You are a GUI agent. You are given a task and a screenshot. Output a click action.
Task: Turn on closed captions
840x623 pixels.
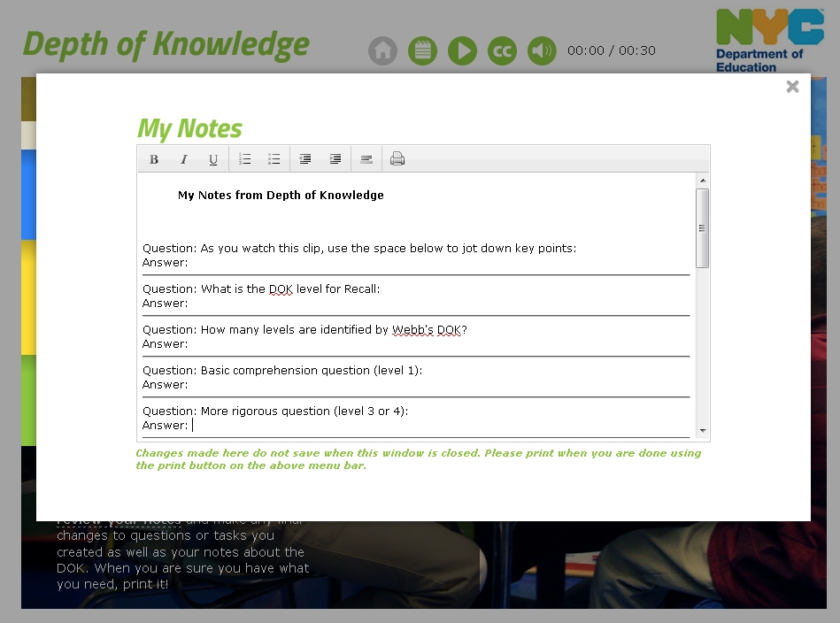click(502, 50)
